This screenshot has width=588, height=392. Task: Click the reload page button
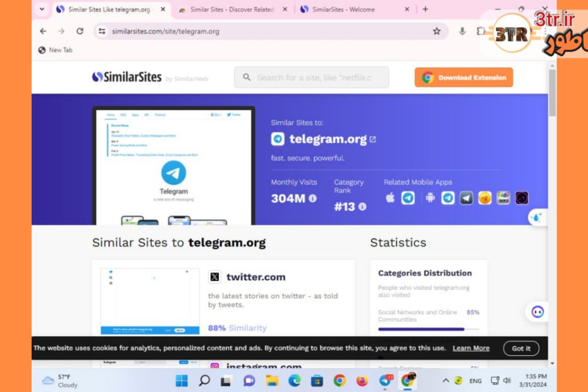[80, 31]
